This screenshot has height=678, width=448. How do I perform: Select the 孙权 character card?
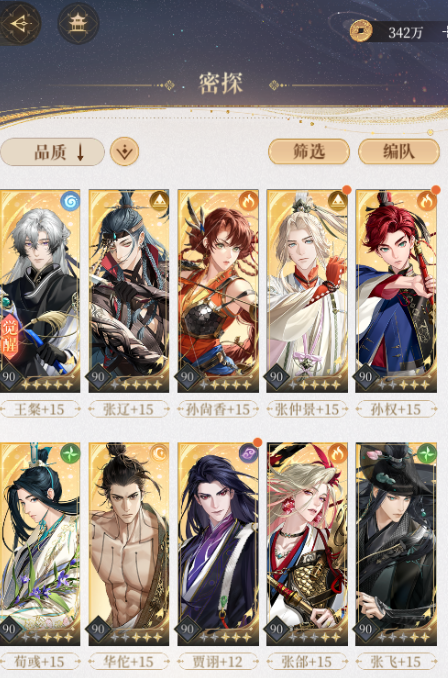pos(396,291)
